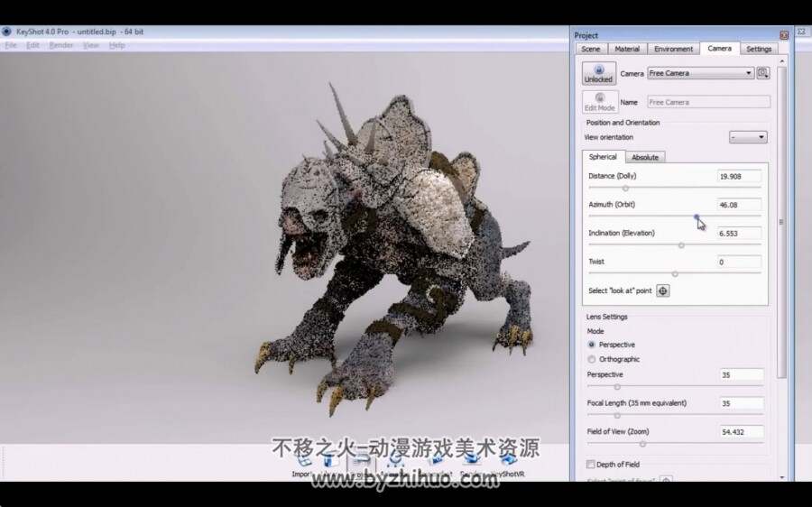Click the Inclination value field 6.553
This screenshot has height=507, width=812.
739,233
